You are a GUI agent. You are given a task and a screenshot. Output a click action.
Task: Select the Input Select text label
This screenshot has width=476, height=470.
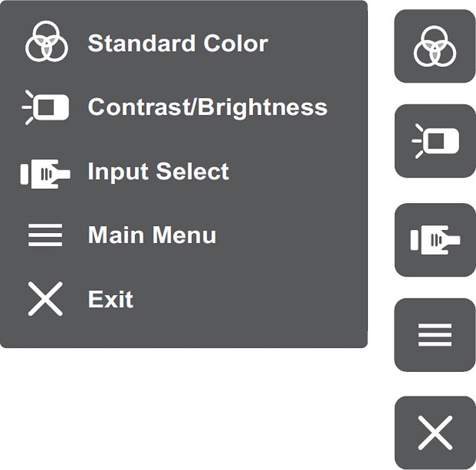point(159,172)
